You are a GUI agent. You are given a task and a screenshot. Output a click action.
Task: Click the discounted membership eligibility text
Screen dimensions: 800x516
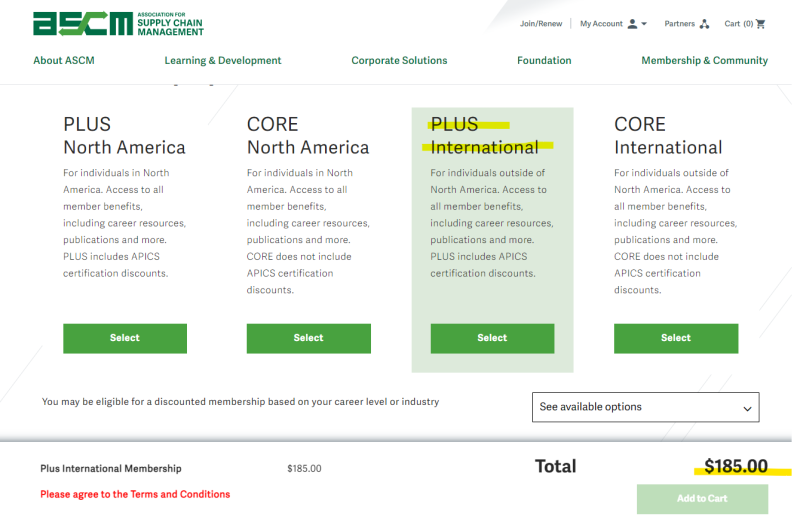tap(240, 402)
